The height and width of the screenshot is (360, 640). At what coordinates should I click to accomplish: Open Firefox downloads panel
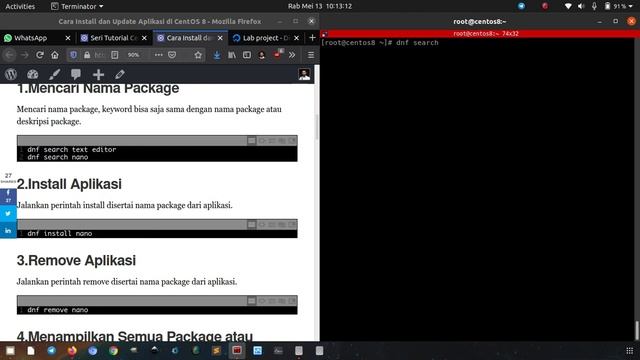coord(217,55)
